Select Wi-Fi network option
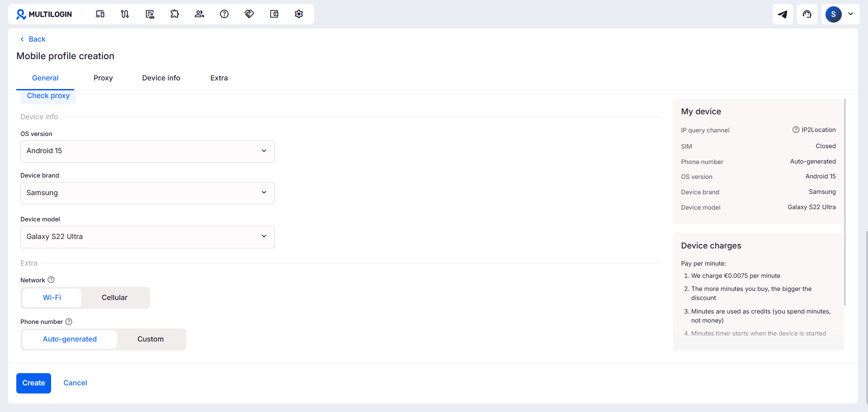Image resolution: width=868 pixels, height=412 pixels. tap(52, 298)
